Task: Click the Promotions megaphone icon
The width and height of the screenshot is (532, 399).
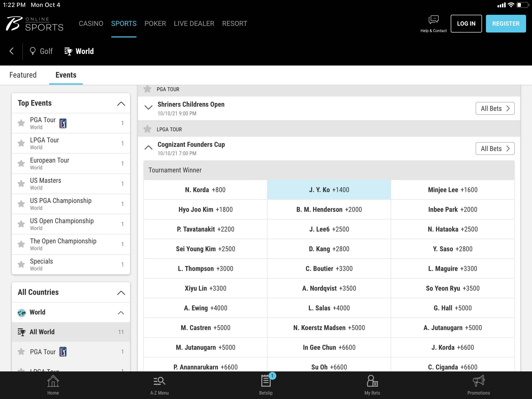Action: click(478, 382)
